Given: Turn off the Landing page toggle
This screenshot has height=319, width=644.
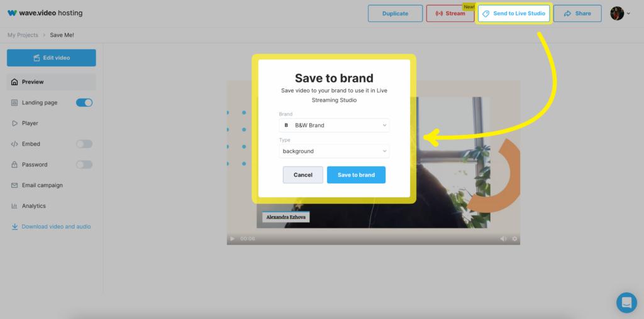Looking at the screenshot, I should coord(84,102).
